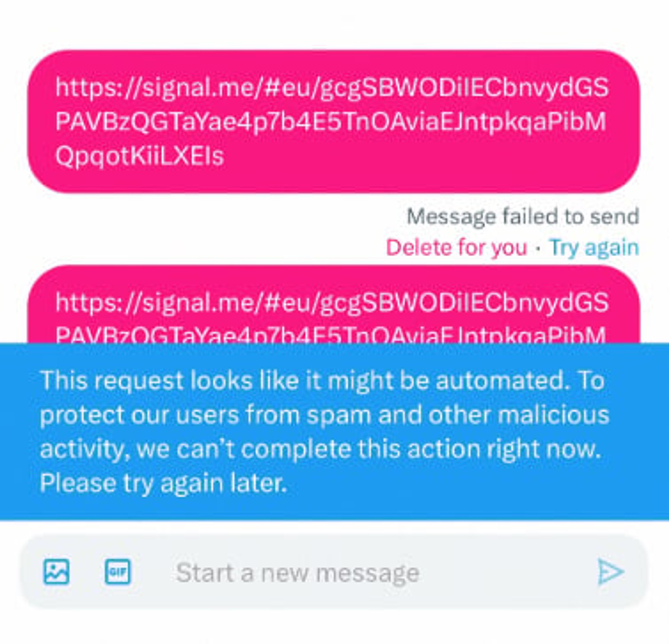Open the GIF picker icon
The image size is (669, 644).
pyautogui.click(x=118, y=572)
